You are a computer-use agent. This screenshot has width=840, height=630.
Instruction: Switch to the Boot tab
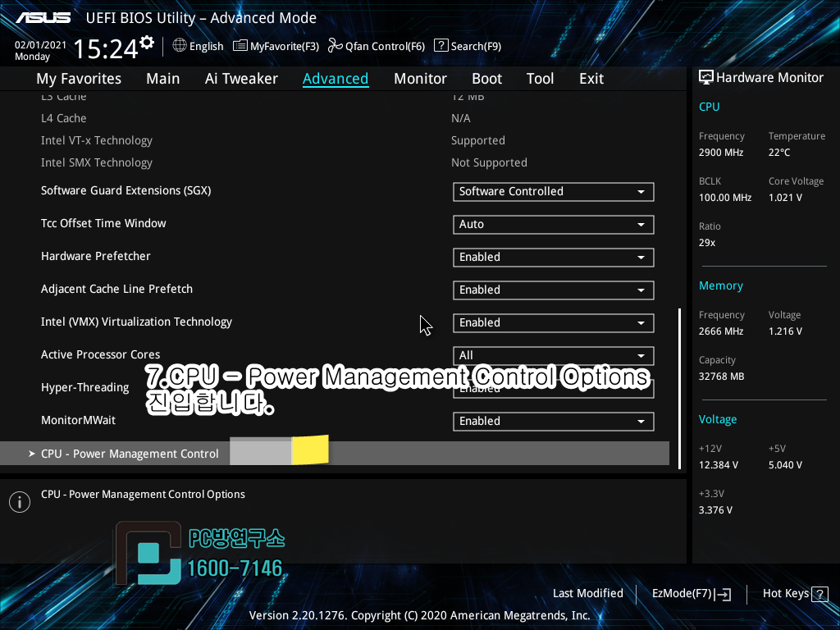pyautogui.click(x=486, y=79)
